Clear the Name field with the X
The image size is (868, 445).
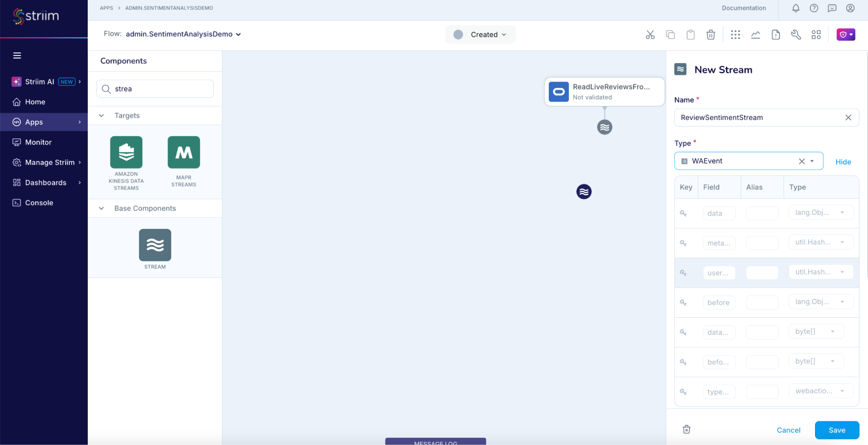coord(848,118)
